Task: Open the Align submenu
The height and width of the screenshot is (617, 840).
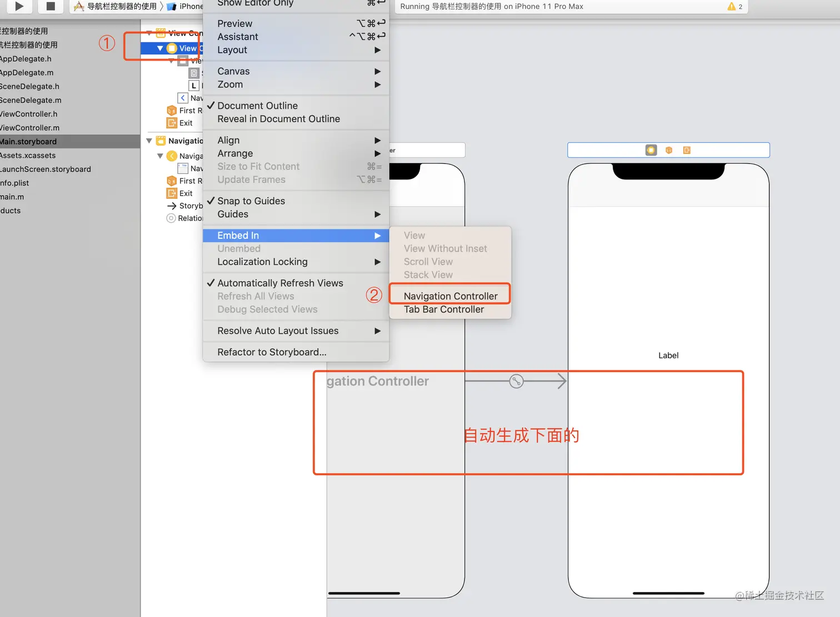Action: 296,140
